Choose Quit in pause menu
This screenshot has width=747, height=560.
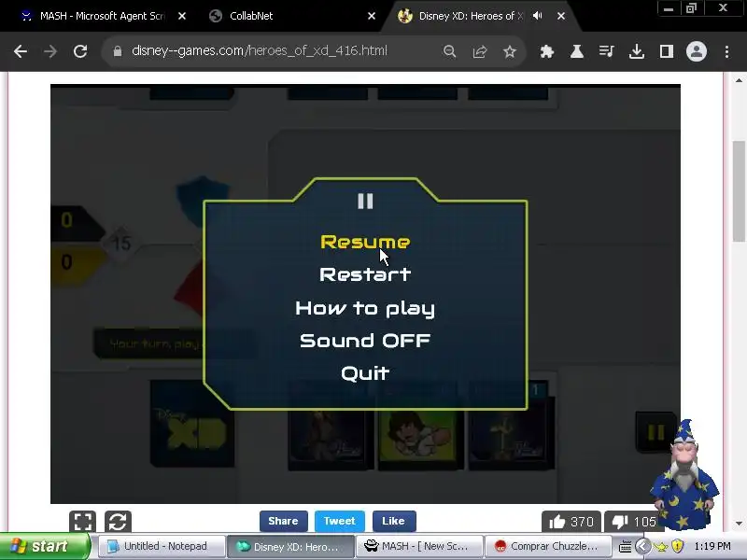point(365,372)
